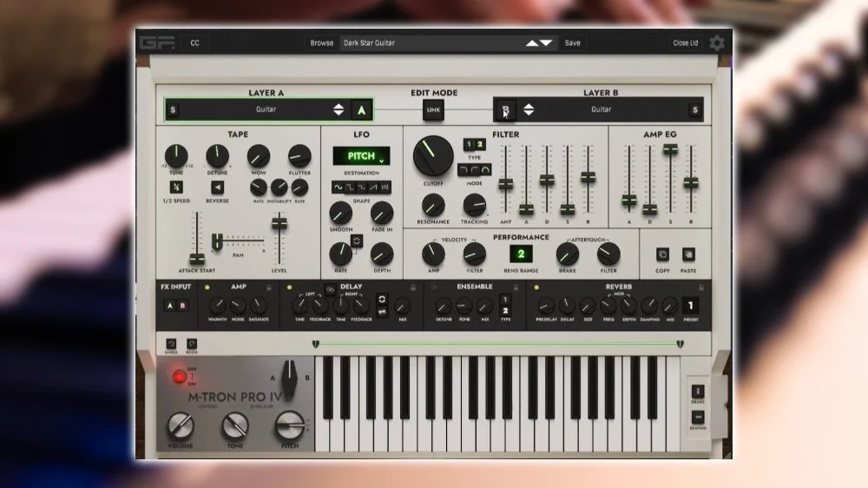This screenshot has height=488, width=868.
Task: Toggle the 1/2 Speed tape button
Action: pyautogui.click(x=176, y=188)
